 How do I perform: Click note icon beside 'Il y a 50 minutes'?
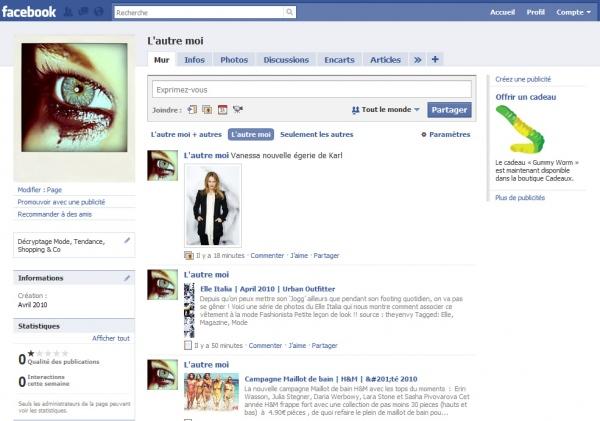tap(188, 345)
